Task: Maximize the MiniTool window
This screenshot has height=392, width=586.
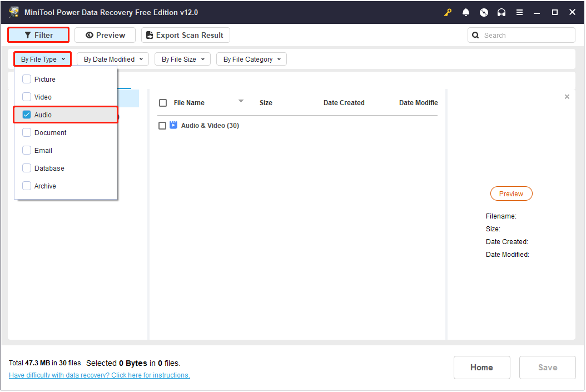Action: (x=555, y=12)
